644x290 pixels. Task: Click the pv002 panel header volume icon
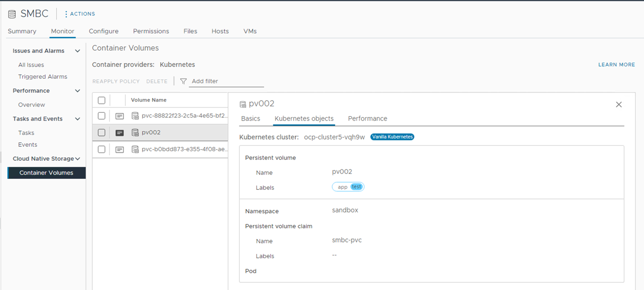243,104
